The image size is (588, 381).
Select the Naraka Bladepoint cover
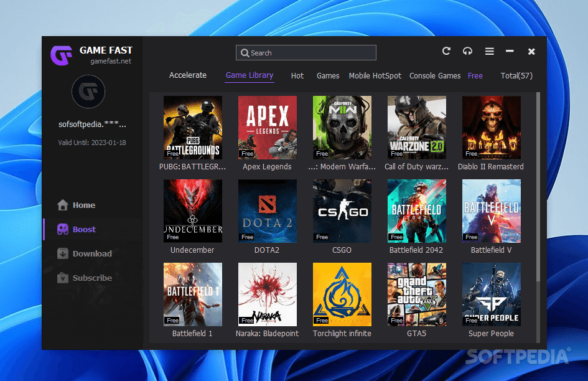click(268, 294)
